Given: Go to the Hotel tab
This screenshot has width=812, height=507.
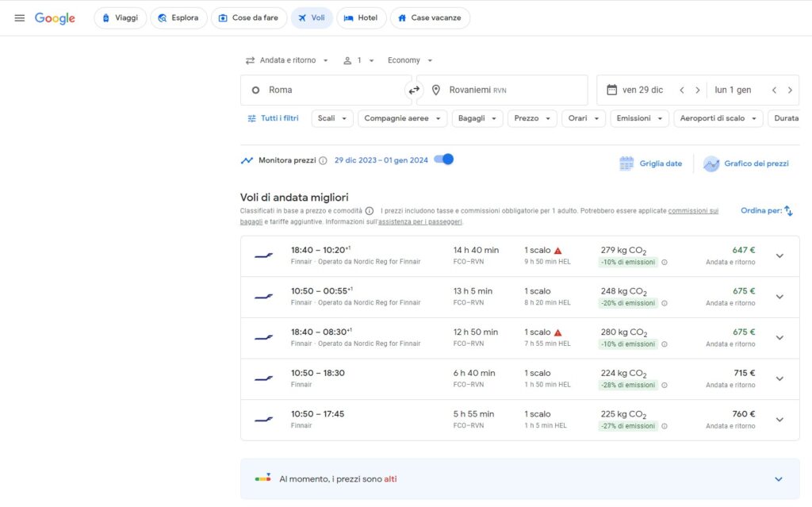Looking at the screenshot, I should [362, 17].
